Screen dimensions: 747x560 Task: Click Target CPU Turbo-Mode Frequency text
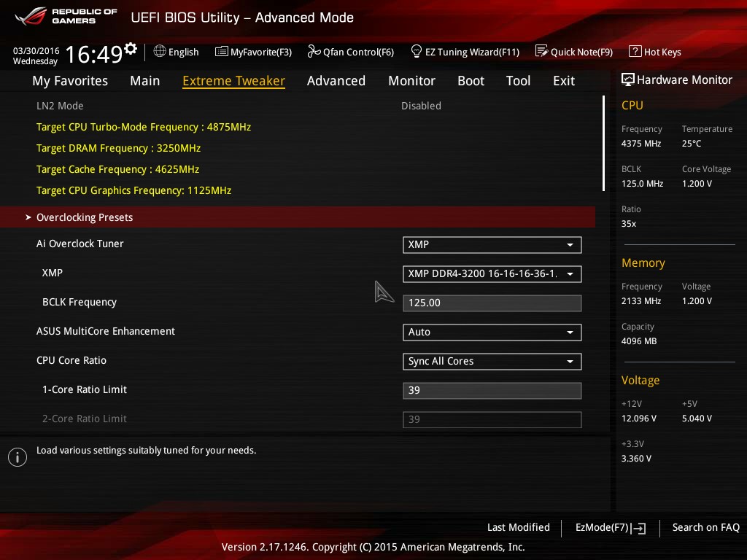pyautogui.click(x=144, y=127)
